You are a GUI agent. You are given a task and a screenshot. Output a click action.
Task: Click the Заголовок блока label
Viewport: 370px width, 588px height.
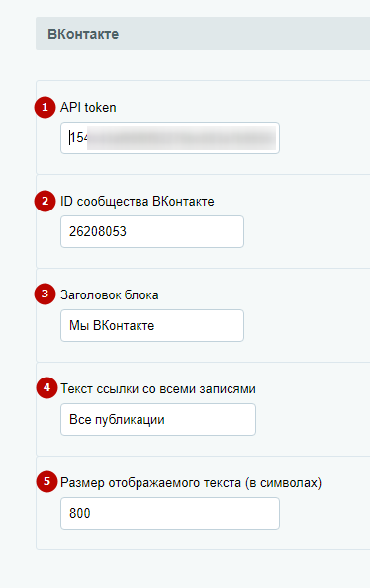(x=110, y=295)
